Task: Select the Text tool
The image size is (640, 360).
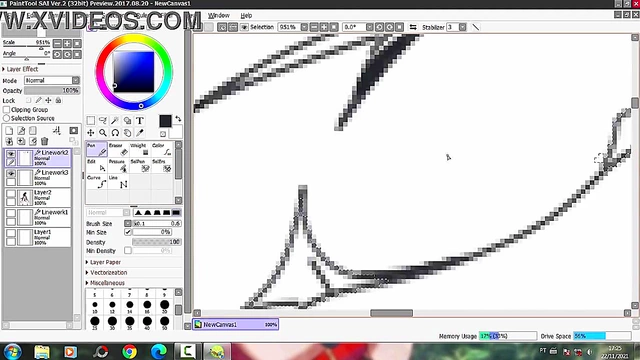Action: click(140, 120)
